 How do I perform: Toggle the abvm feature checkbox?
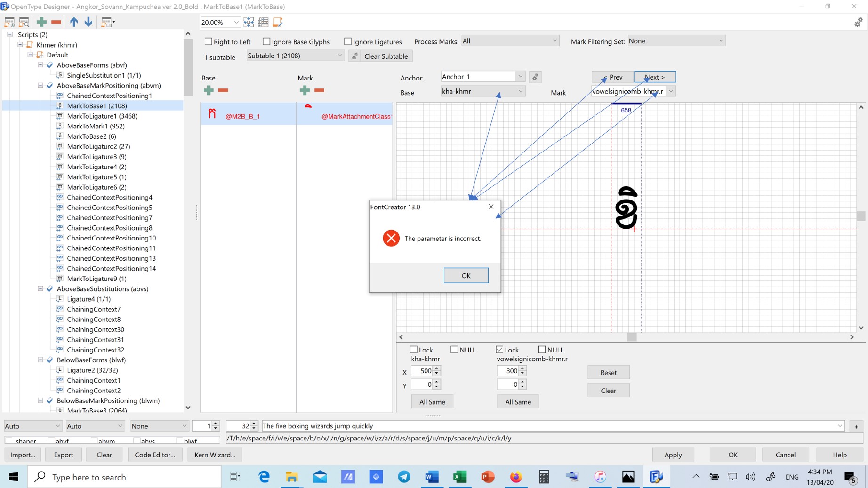94,441
